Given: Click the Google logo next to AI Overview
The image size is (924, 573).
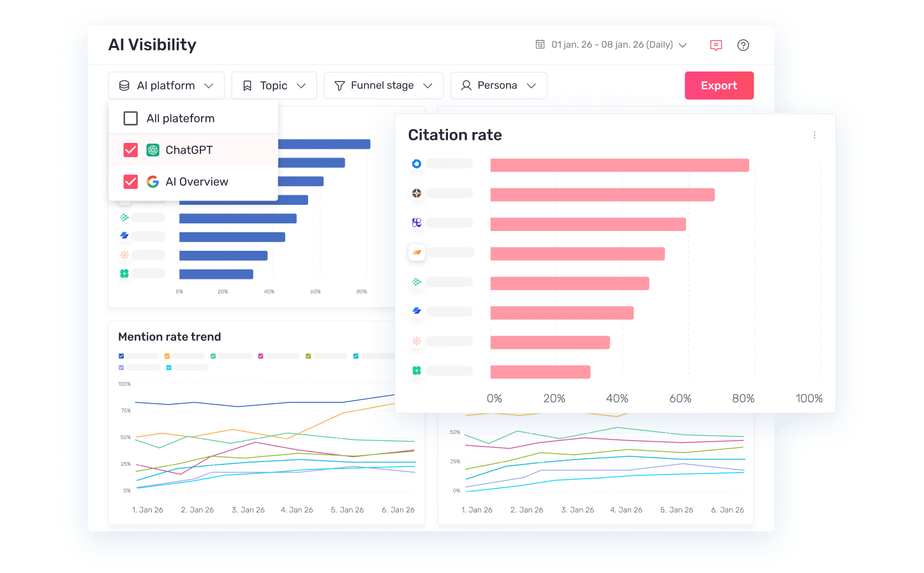Looking at the screenshot, I should (153, 181).
